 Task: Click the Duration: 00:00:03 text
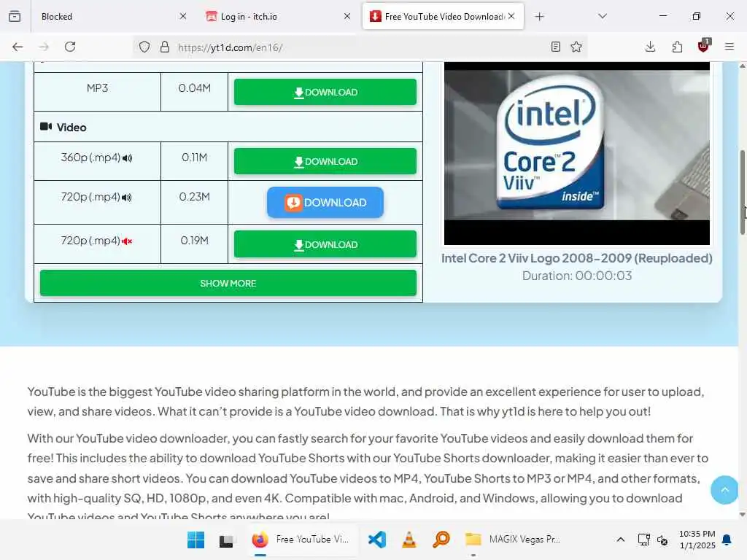point(577,276)
